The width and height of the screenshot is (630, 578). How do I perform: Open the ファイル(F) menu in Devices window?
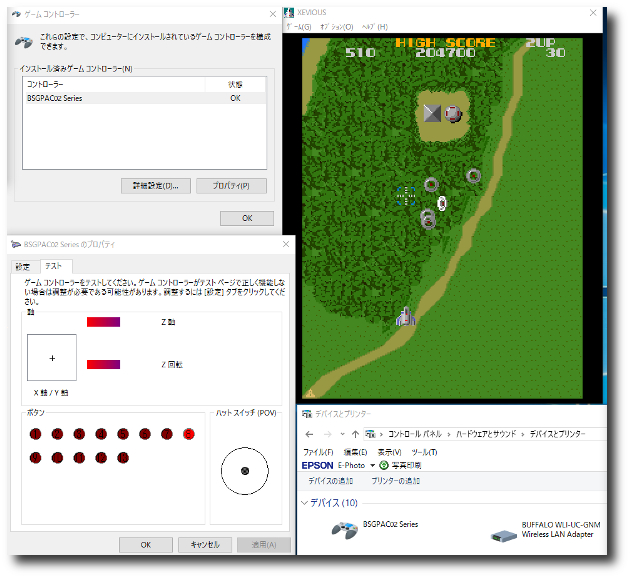(319, 452)
